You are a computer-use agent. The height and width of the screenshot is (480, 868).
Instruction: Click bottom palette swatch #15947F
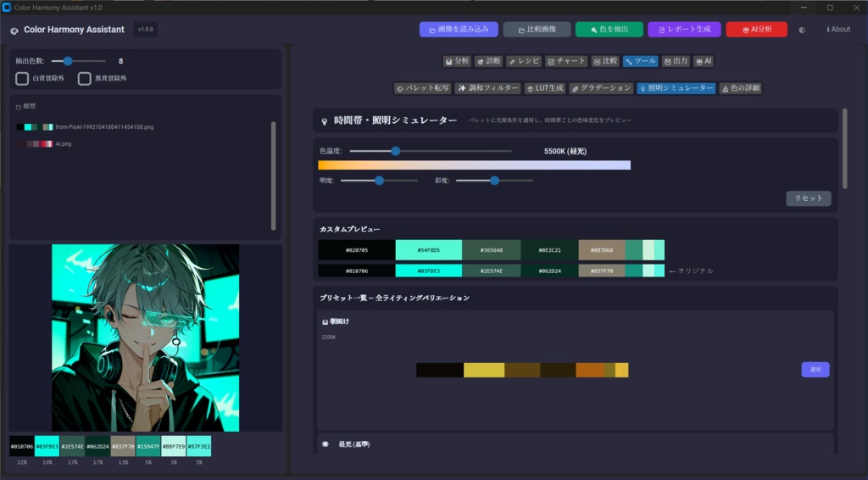pyautogui.click(x=148, y=446)
